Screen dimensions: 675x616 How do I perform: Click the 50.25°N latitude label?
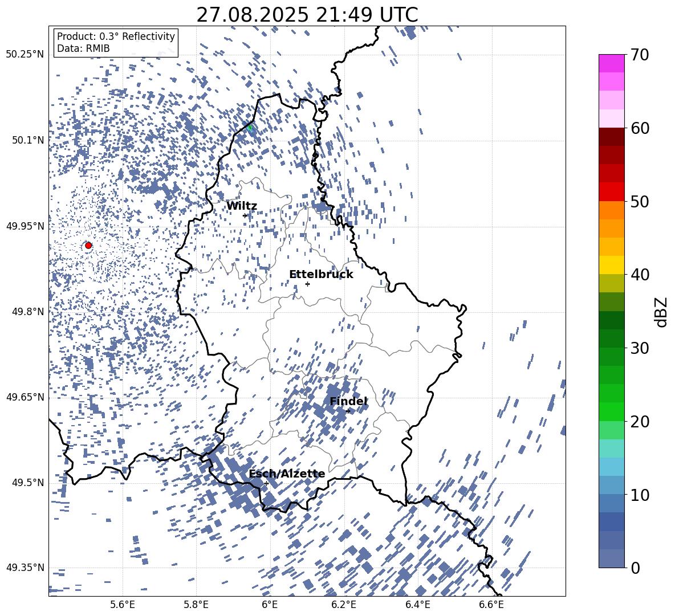pyautogui.click(x=25, y=55)
